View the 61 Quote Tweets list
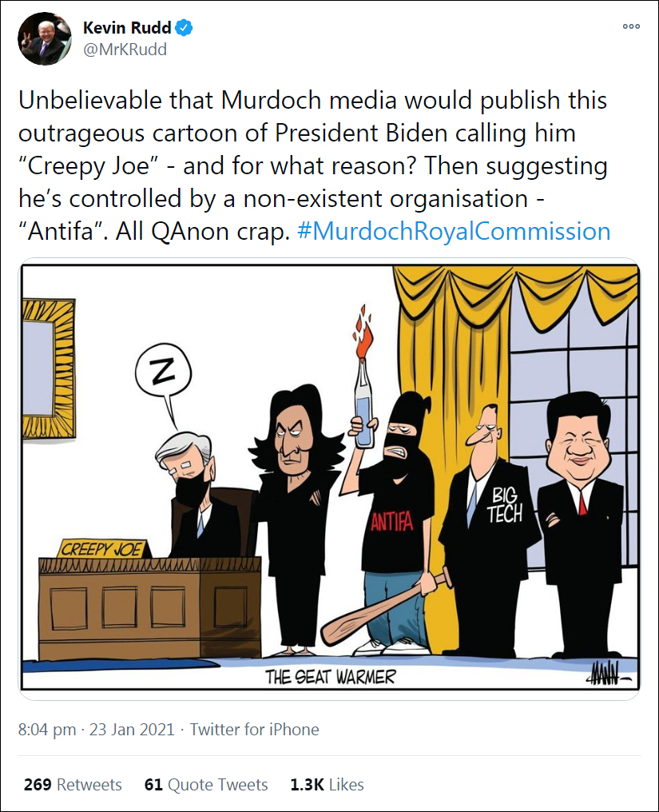Image resolution: width=659 pixels, height=812 pixels. (206, 784)
